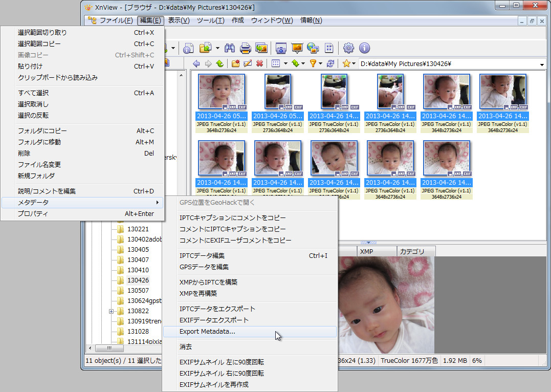Image resolution: width=551 pixels, height=392 pixels.
Task: Click the search binoculars icon
Action: click(229, 48)
